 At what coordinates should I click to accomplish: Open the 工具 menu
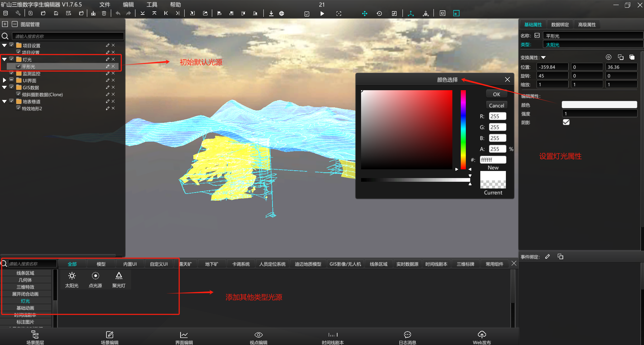[152, 5]
